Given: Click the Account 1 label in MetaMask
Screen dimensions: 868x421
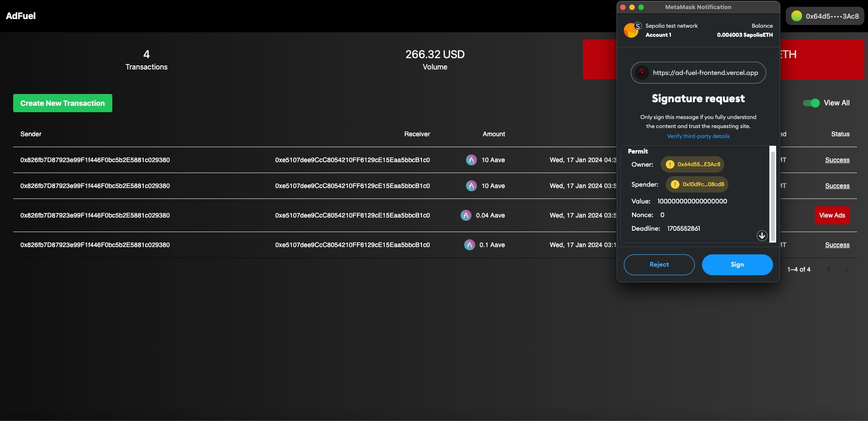Looking at the screenshot, I should pyautogui.click(x=658, y=35).
